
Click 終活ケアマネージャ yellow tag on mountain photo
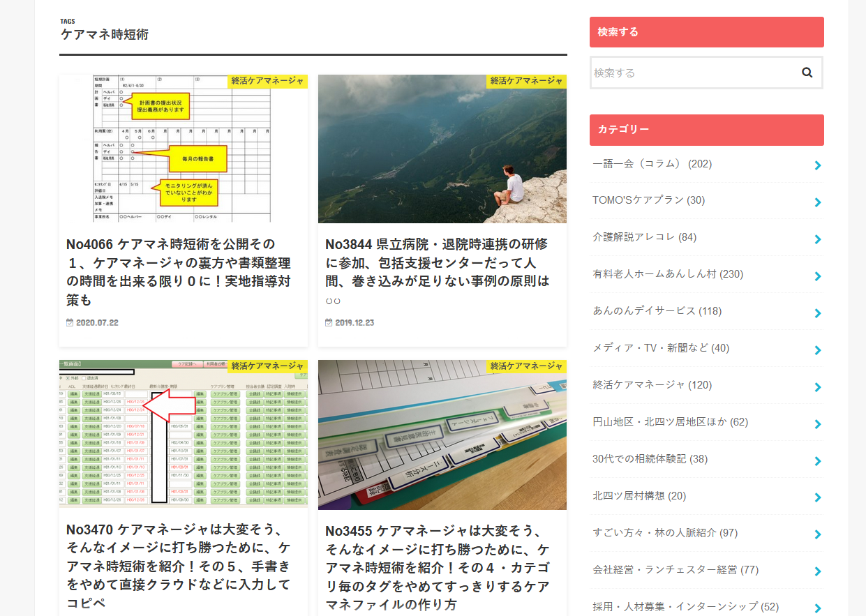[x=526, y=81]
